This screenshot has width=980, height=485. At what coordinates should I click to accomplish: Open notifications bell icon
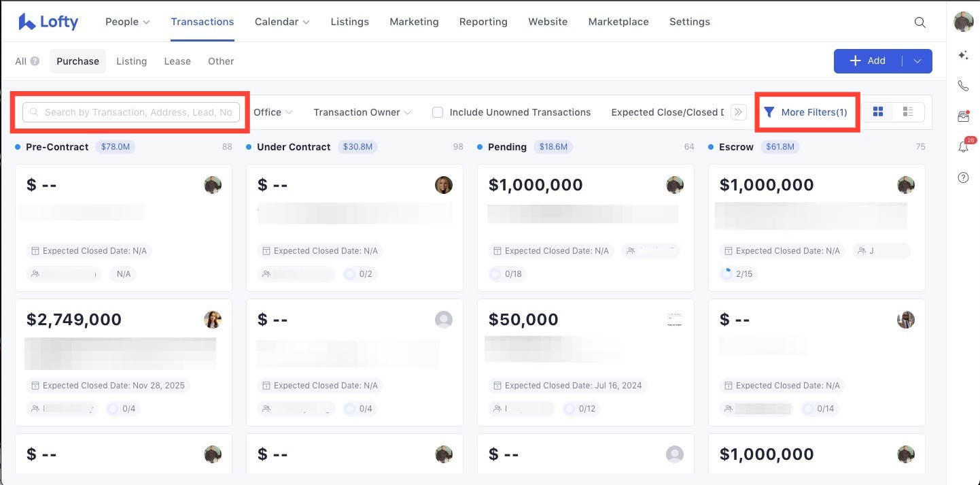[963, 147]
